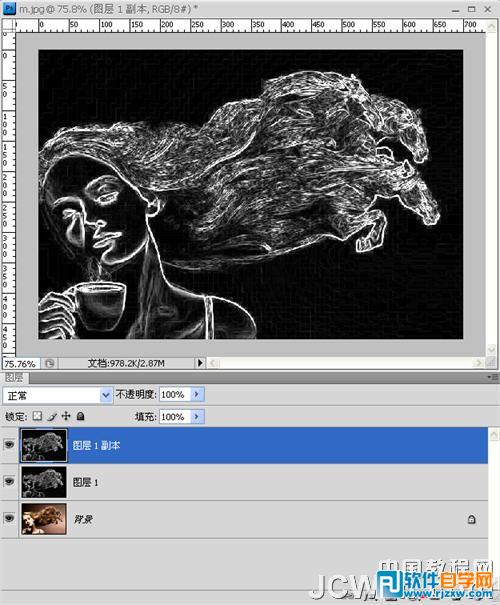Click the status bar preview icon beside zoom
The height and width of the screenshot is (605, 500).
[49, 363]
